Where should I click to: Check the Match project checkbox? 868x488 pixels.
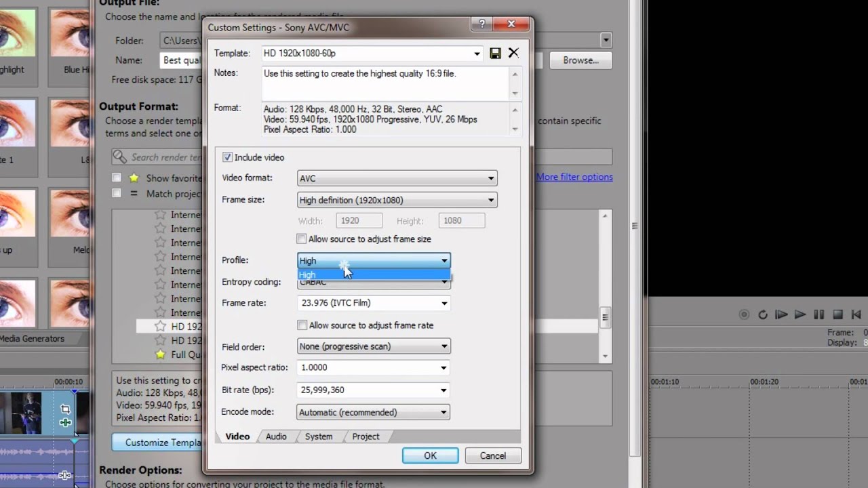[x=117, y=193]
